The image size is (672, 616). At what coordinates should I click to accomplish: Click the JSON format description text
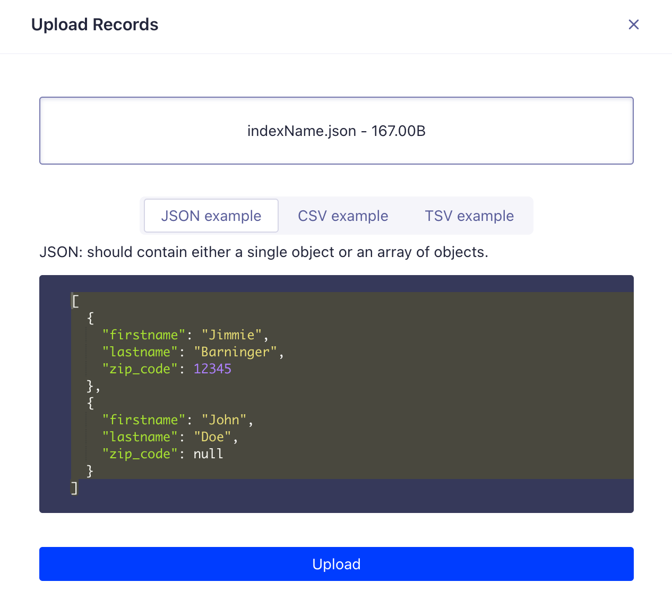click(x=263, y=252)
